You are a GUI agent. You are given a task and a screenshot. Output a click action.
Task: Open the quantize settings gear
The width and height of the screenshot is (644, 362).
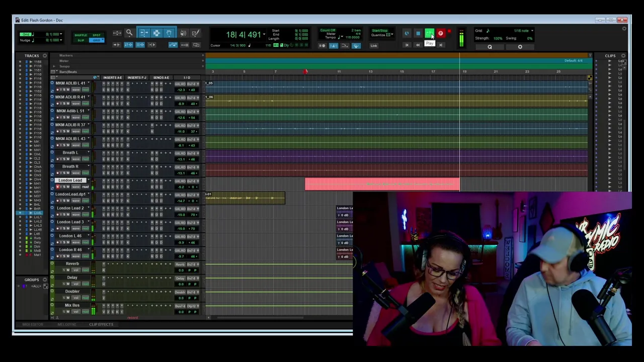pos(520,47)
